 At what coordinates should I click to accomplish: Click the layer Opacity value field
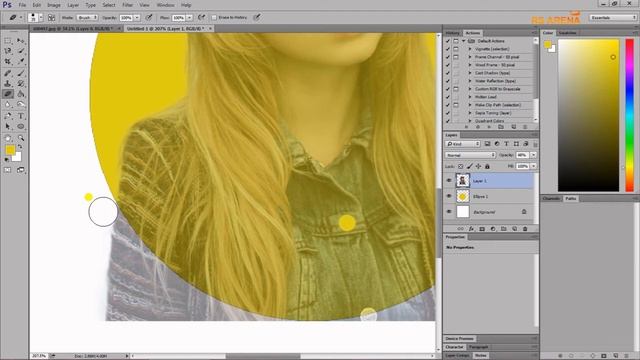pyautogui.click(x=522, y=155)
